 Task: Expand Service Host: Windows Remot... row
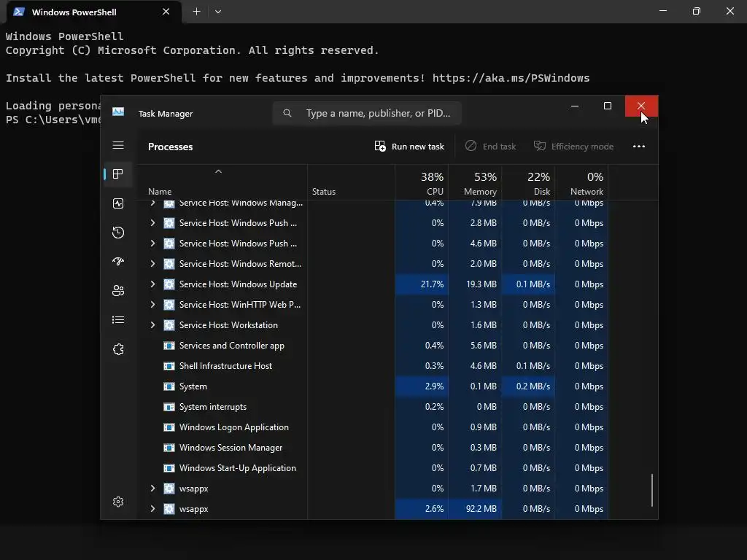click(152, 263)
